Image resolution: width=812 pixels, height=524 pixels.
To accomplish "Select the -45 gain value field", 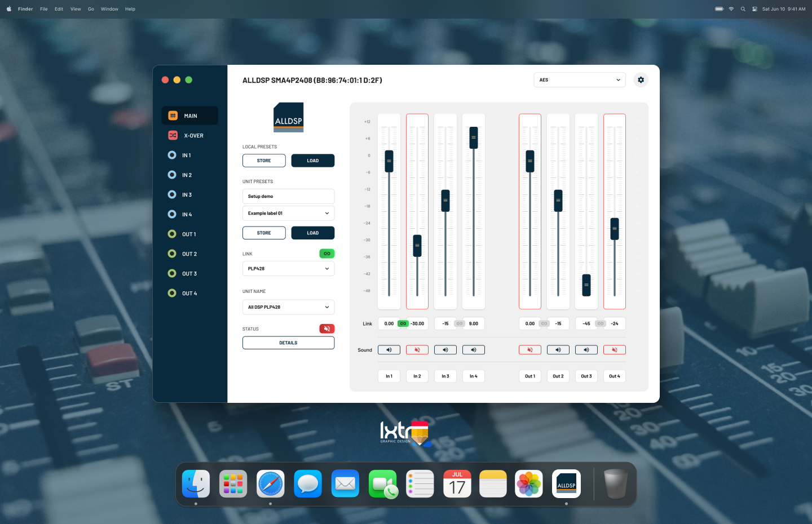I will [x=586, y=323].
